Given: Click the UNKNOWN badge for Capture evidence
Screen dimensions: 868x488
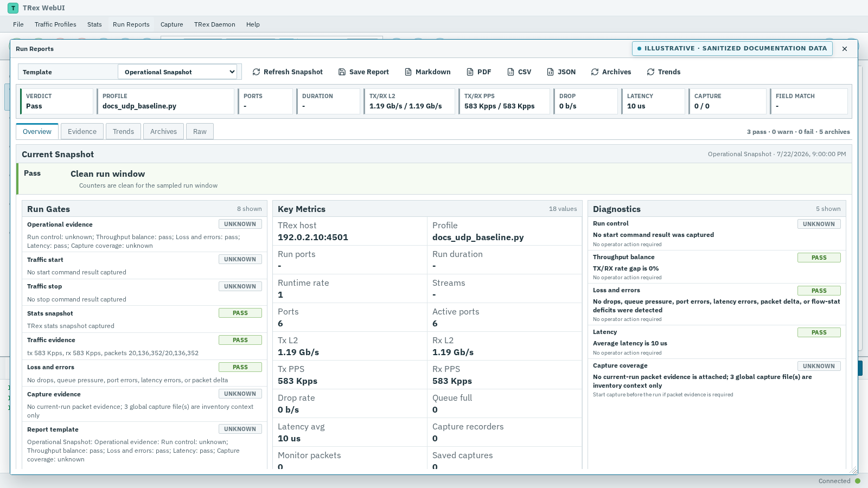Looking at the screenshot, I should pos(240,394).
